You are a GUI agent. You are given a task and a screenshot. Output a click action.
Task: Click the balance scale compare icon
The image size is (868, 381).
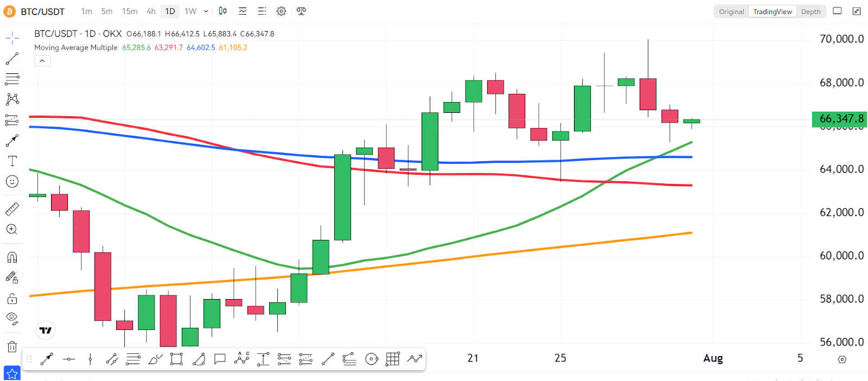pyautogui.click(x=301, y=11)
